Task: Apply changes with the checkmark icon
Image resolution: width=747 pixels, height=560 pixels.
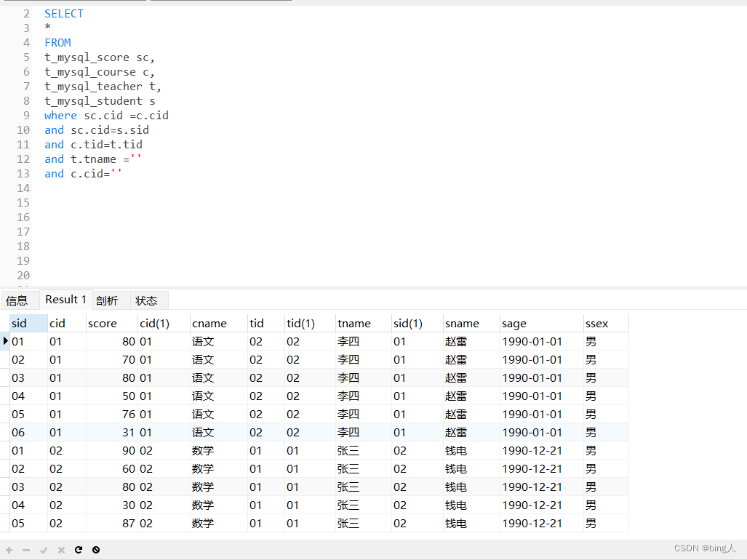Action: [x=44, y=550]
